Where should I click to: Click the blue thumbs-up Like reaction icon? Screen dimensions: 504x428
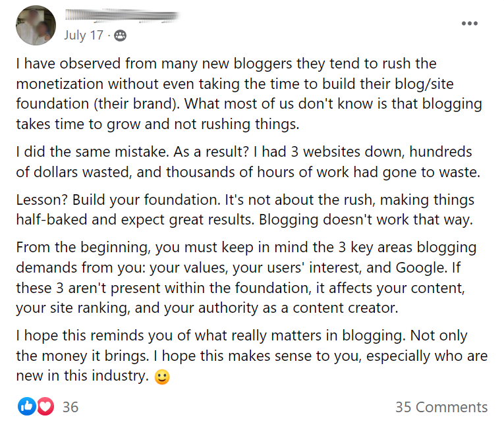coord(26,406)
